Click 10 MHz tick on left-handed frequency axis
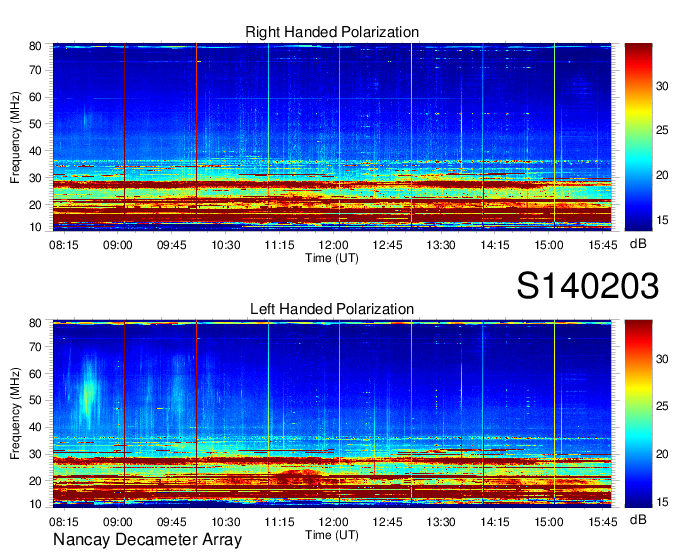Viewport: 680px width, 552px height. 35,504
